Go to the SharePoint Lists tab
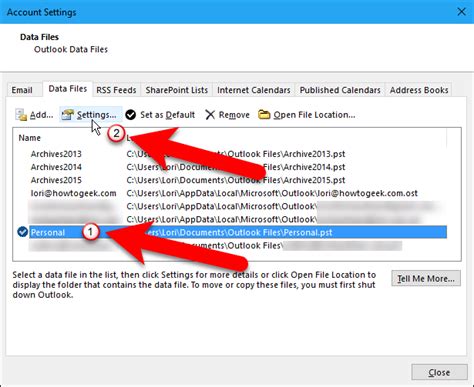 [176, 90]
